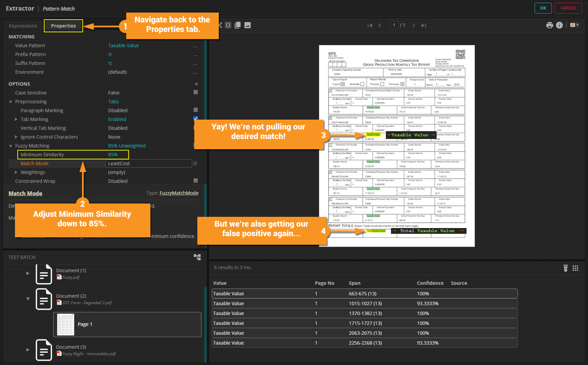This screenshot has width=588, height=365.
Task: Click the copy pages icon in viewer toolbar
Action: tap(238, 25)
